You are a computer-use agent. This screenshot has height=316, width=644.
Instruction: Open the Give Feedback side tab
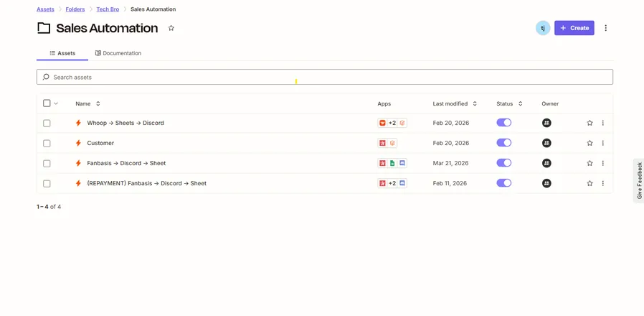(639, 181)
